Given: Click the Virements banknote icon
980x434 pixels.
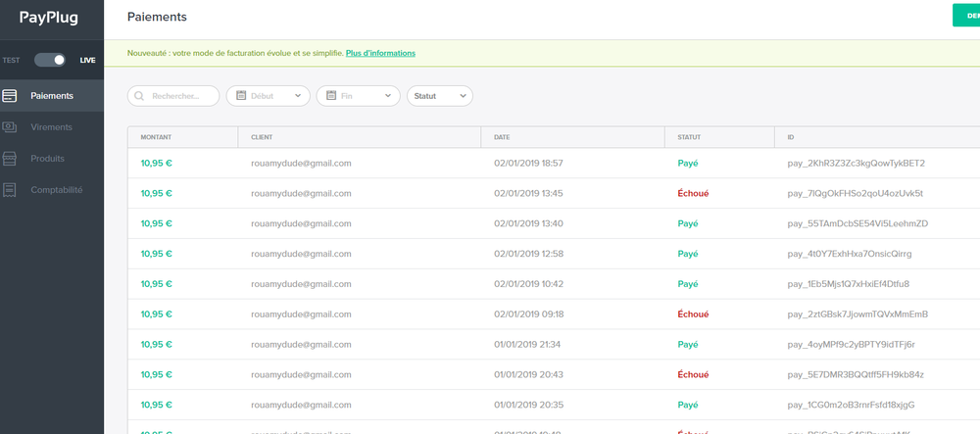Looking at the screenshot, I should click(x=10, y=126).
